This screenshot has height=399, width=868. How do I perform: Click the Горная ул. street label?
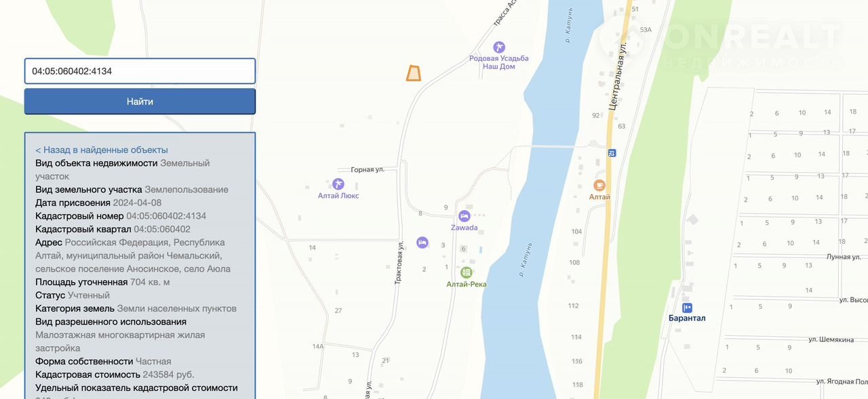(368, 169)
